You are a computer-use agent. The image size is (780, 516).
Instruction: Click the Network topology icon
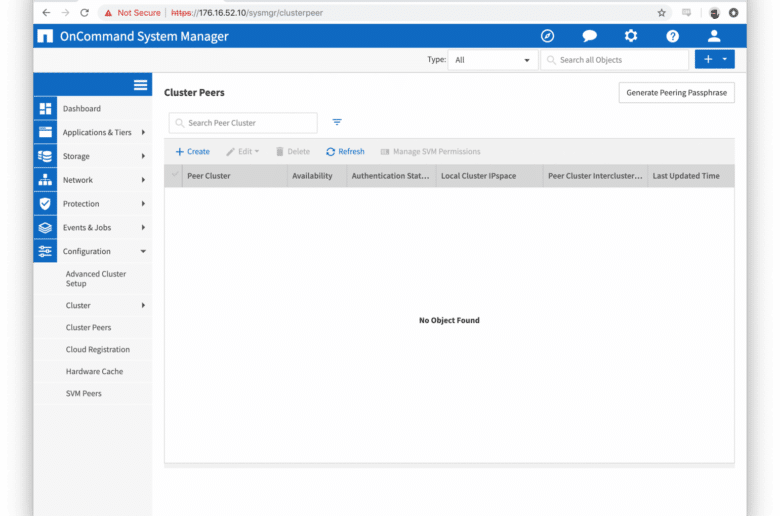45,180
